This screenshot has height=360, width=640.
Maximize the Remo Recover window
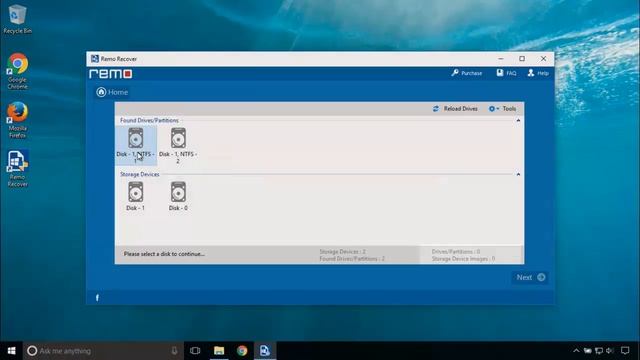[x=522, y=59]
